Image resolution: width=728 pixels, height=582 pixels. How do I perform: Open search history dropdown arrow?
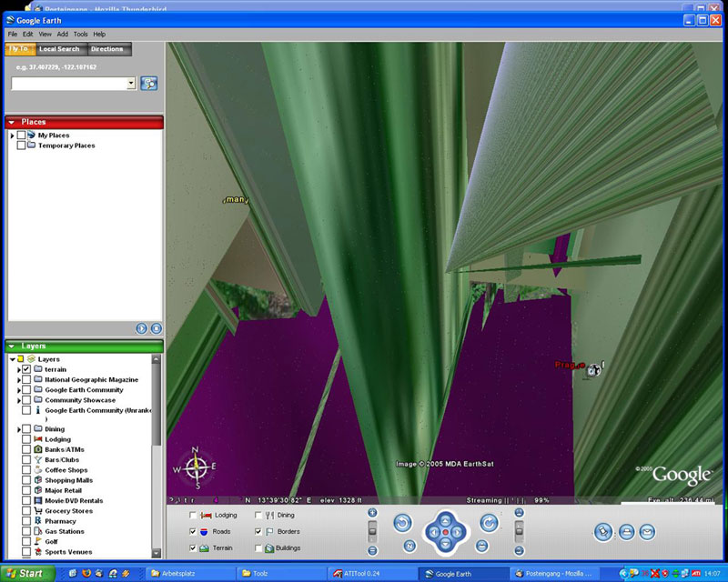(x=131, y=84)
